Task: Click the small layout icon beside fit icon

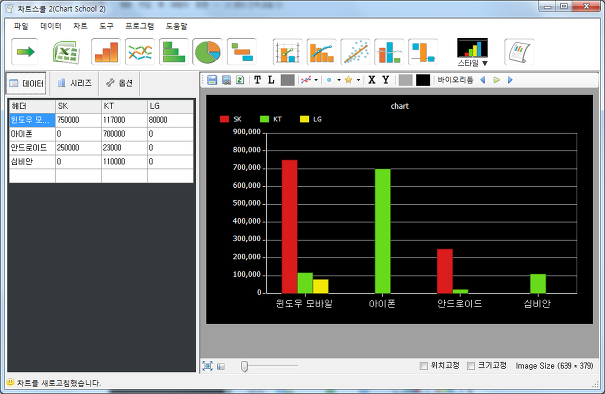Action: (221, 366)
